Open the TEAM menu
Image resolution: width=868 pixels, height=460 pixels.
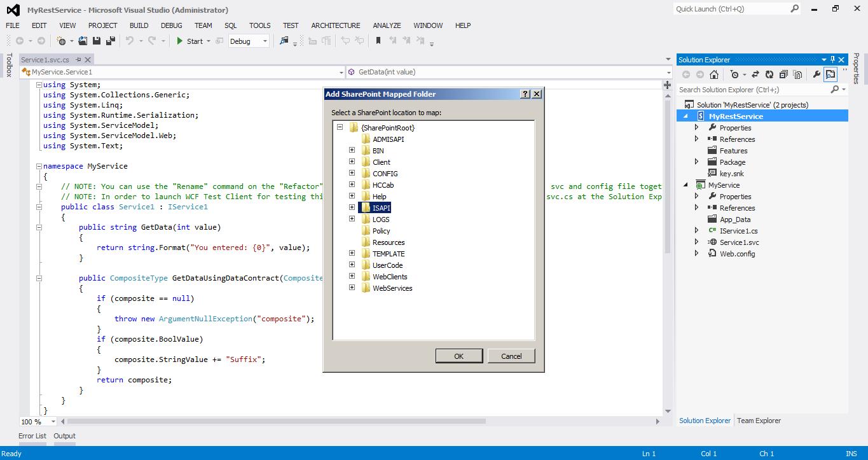(203, 25)
